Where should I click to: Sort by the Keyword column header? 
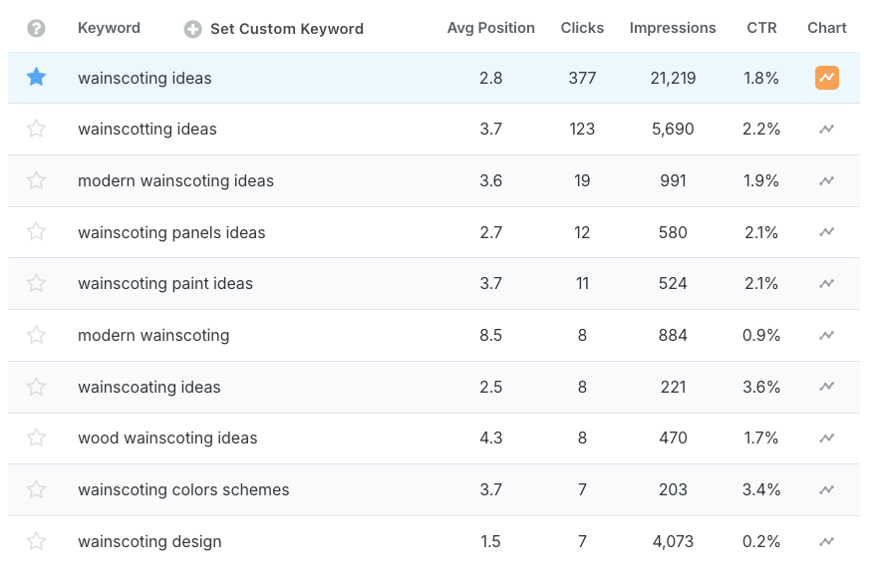(x=109, y=28)
